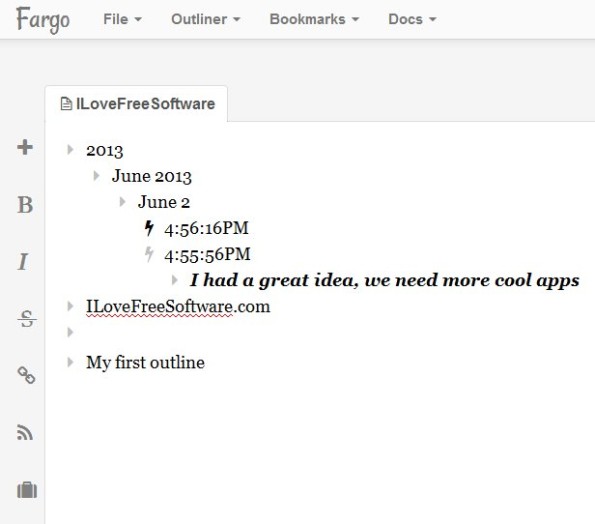Click the Fargo logo link
This screenshot has height=524, width=595.
click(43, 20)
